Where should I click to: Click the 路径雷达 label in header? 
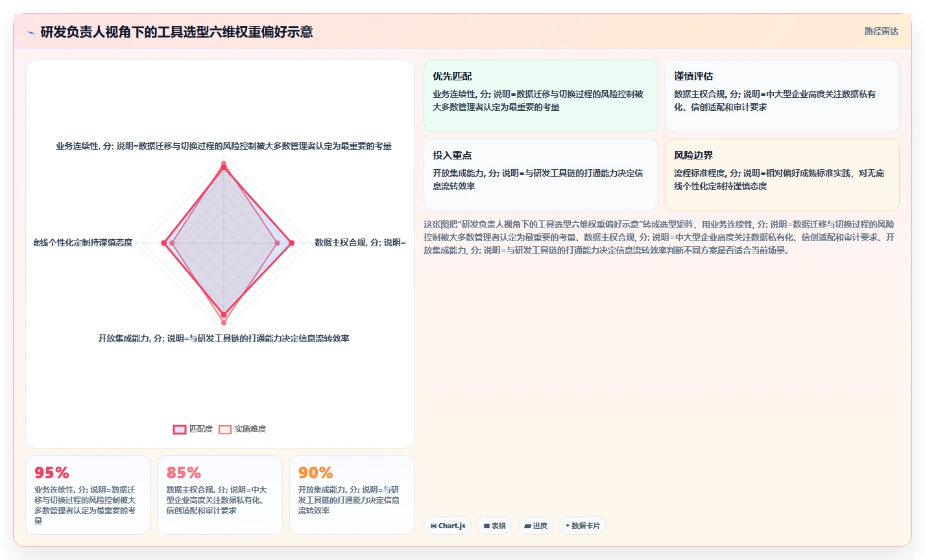click(x=881, y=31)
